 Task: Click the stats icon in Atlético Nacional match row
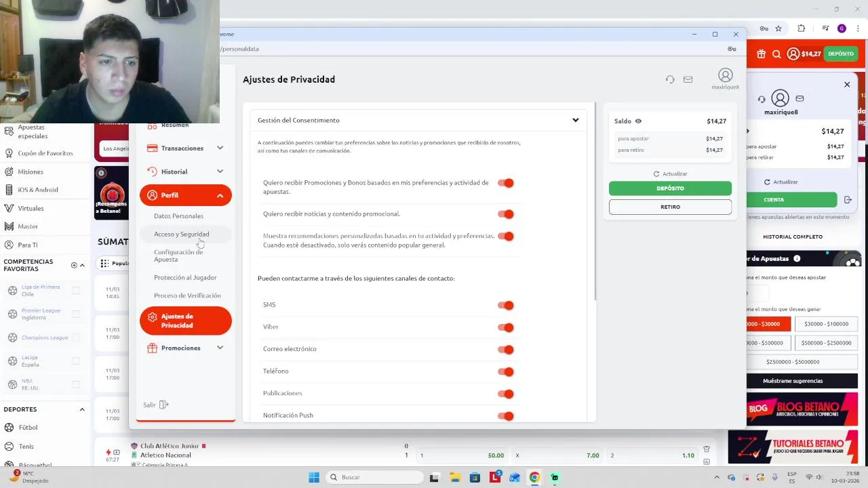click(707, 462)
